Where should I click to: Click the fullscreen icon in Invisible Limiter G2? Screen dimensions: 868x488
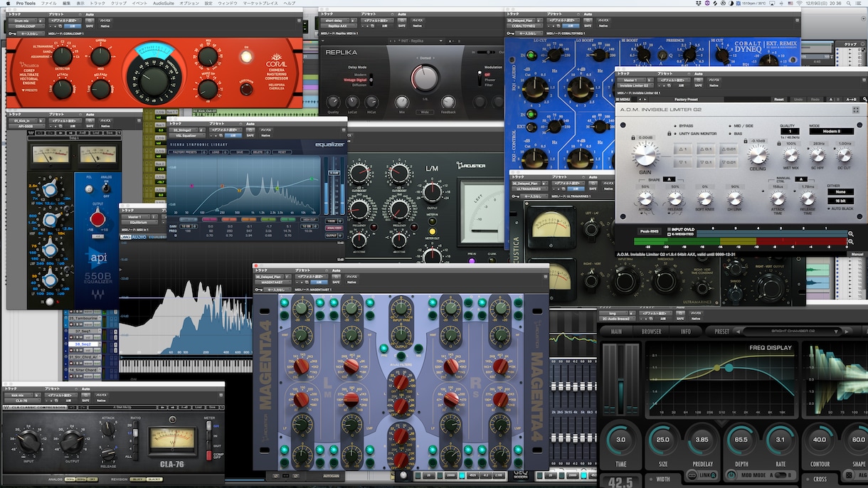pyautogui.click(x=856, y=110)
